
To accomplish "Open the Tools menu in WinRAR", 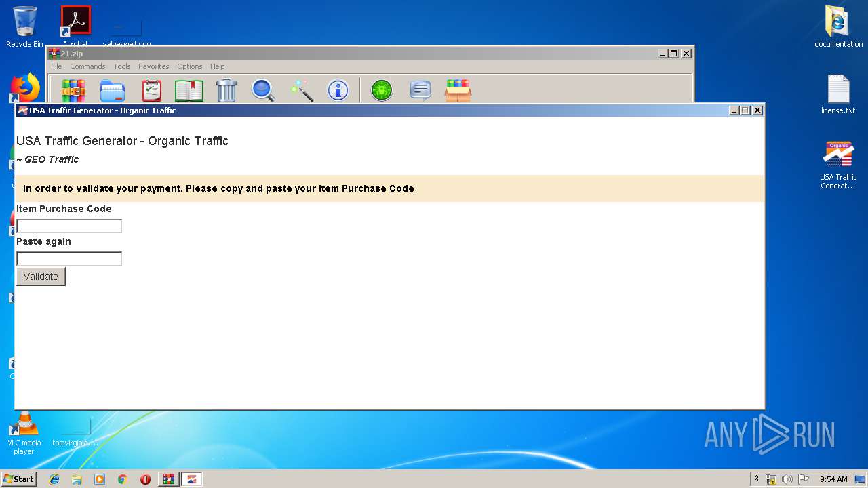I will coord(122,66).
